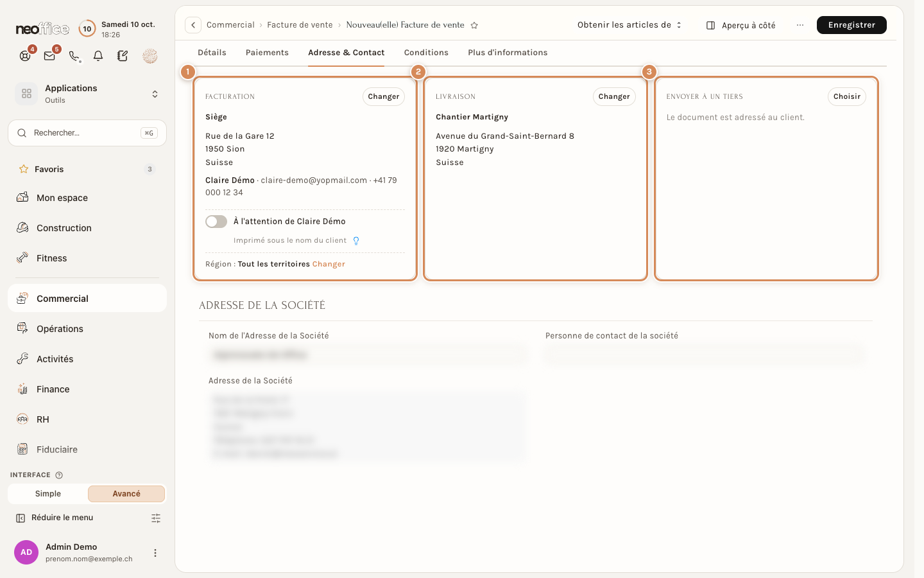Go back with the left chevron button

point(193,25)
